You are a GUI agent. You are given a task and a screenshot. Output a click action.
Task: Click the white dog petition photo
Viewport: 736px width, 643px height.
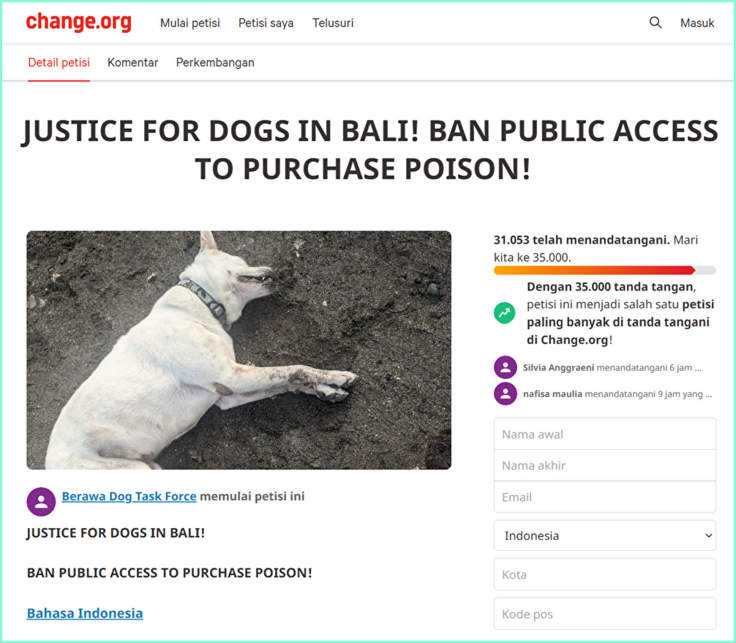click(x=239, y=350)
